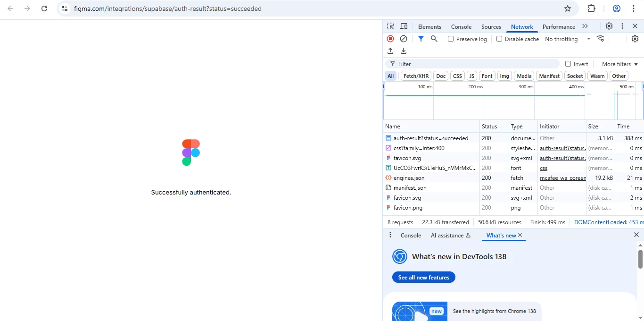
Task: Open the Console drawer tab
Action: 411,235
